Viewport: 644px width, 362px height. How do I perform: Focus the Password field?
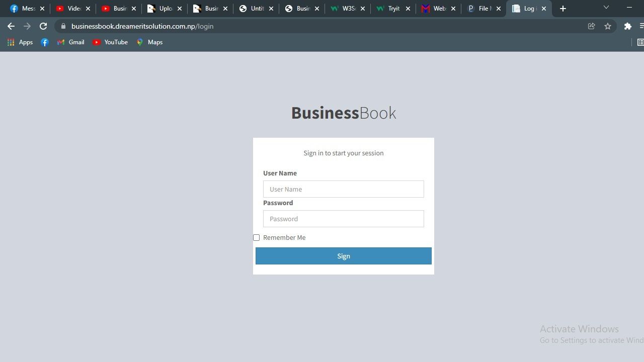[x=344, y=219]
